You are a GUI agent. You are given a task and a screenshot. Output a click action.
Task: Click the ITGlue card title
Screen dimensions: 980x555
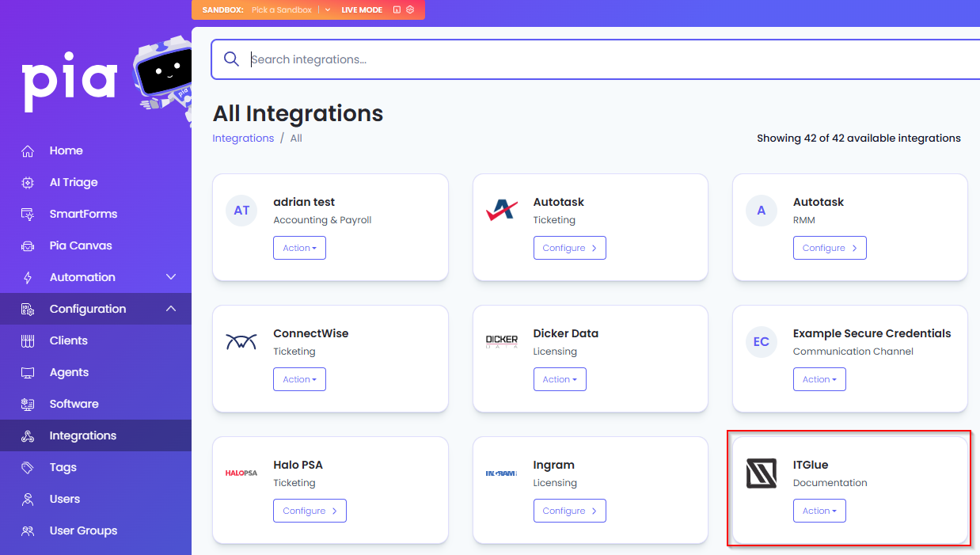(811, 465)
